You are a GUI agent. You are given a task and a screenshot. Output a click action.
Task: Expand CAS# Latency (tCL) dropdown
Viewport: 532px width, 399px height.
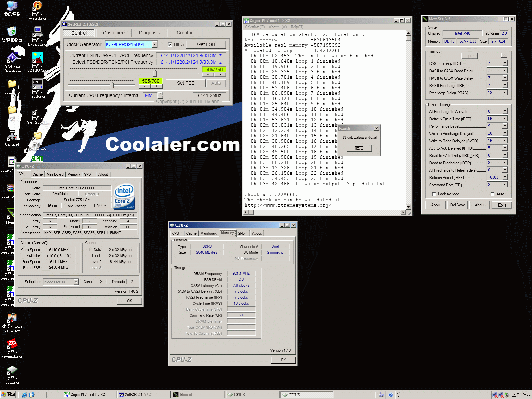click(505, 63)
